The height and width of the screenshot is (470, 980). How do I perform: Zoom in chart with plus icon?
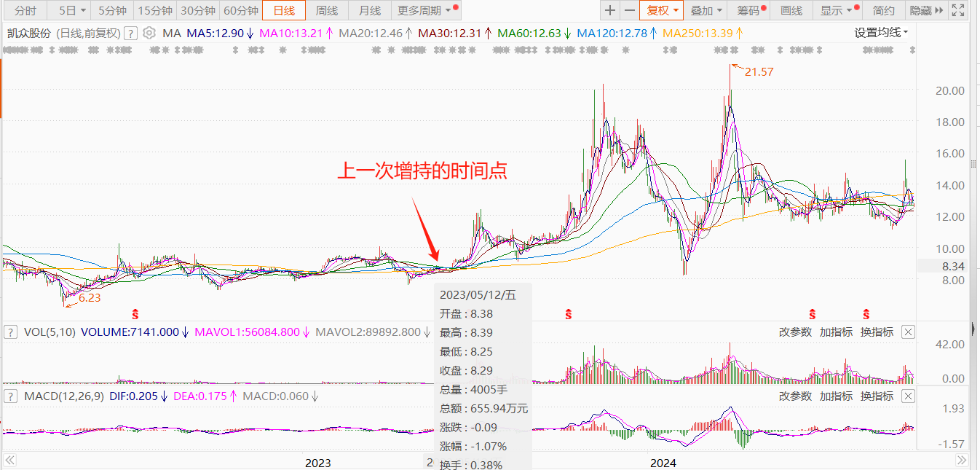tap(610, 10)
